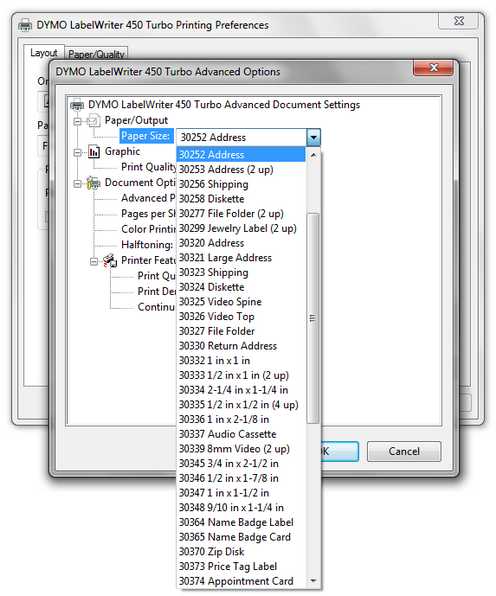Click the Paper Size dropdown arrow
496x596 pixels.
(x=313, y=137)
